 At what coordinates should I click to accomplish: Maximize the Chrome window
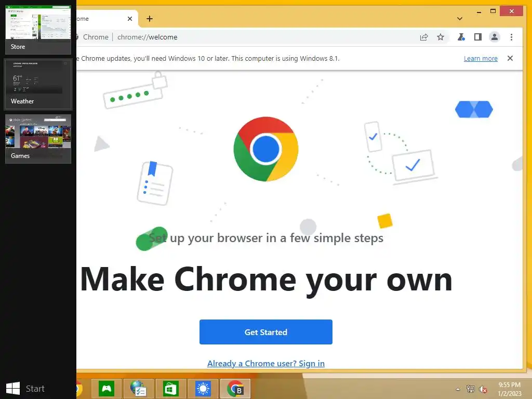(493, 11)
